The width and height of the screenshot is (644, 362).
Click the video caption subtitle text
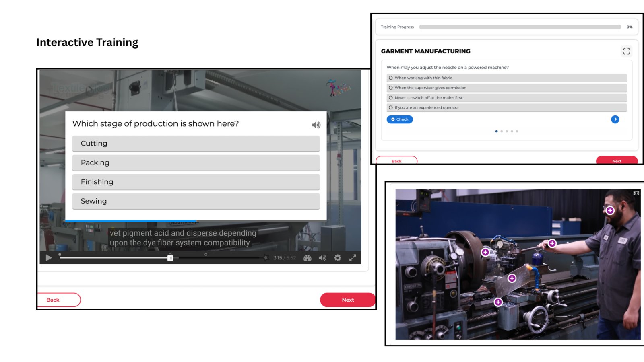[x=183, y=238]
